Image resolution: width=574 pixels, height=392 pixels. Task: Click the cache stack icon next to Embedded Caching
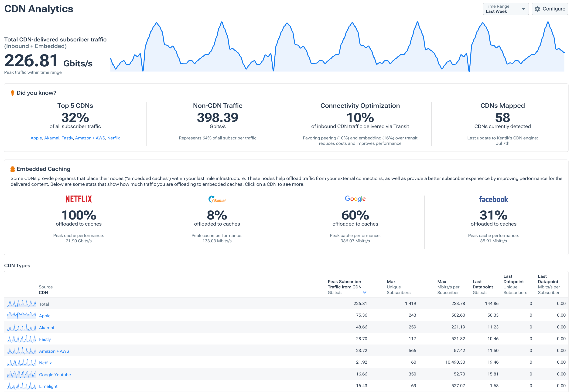(x=12, y=169)
